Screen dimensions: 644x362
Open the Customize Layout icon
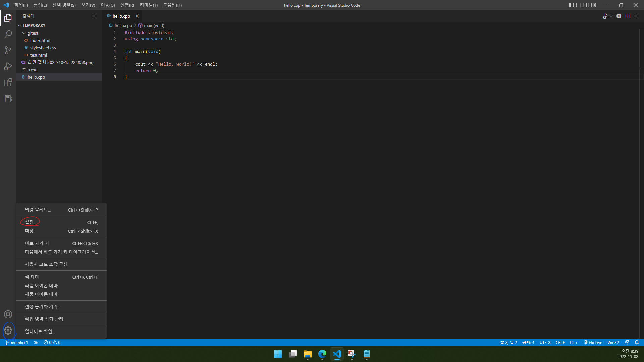(x=594, y=5)
